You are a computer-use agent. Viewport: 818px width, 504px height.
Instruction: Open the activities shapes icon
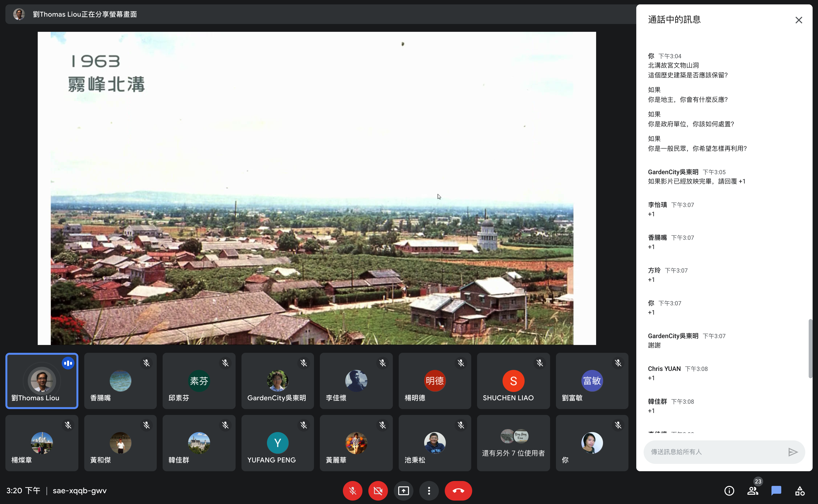click(x=800, y=491)
